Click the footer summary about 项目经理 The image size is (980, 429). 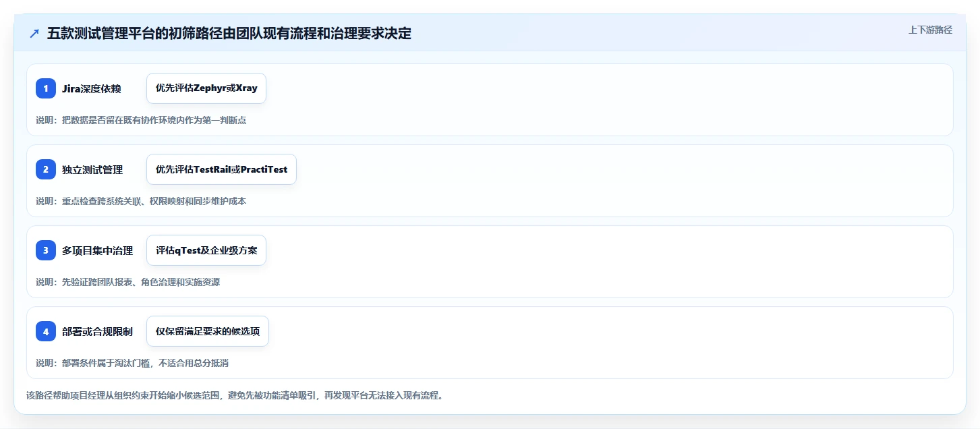click(235, 395)
